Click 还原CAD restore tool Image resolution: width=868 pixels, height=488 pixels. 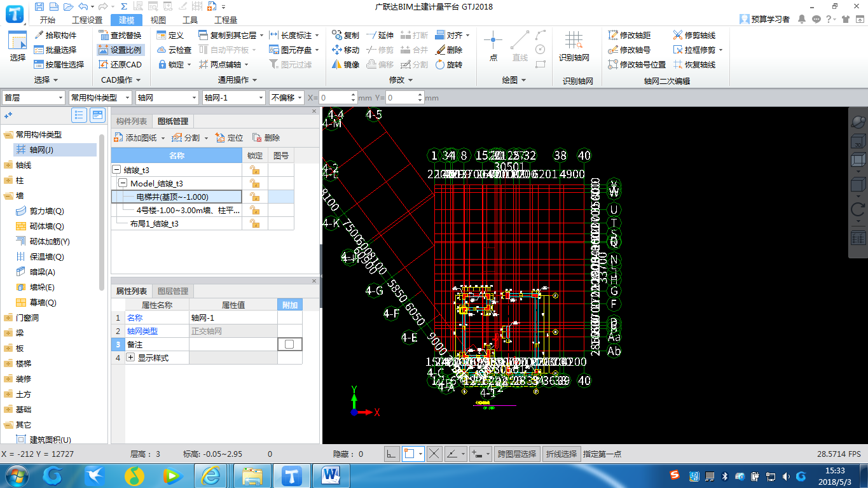point(121,64)
